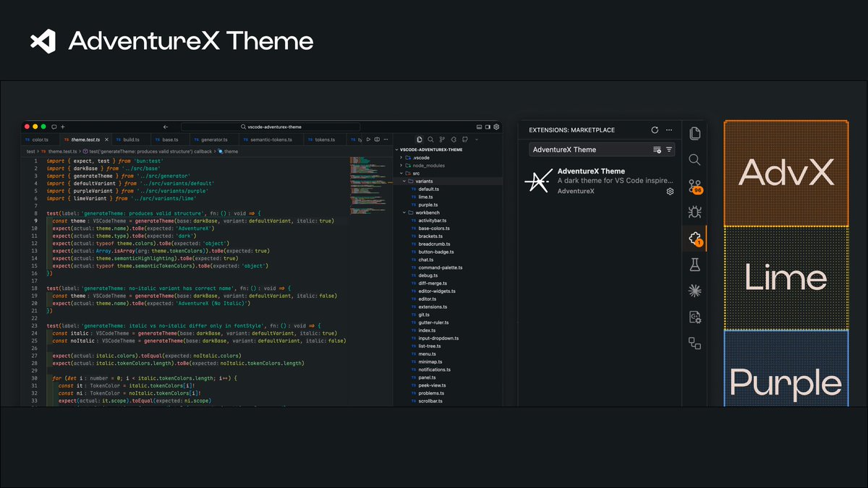The image size is (868, 488).
Task: Open lime.ts in the file tree
Action: pyautogui.click(x=425, y=197)
